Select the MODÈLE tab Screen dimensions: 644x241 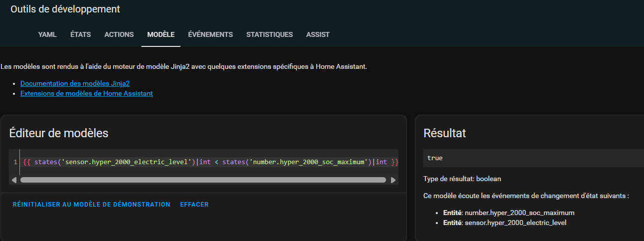(161, 34)
